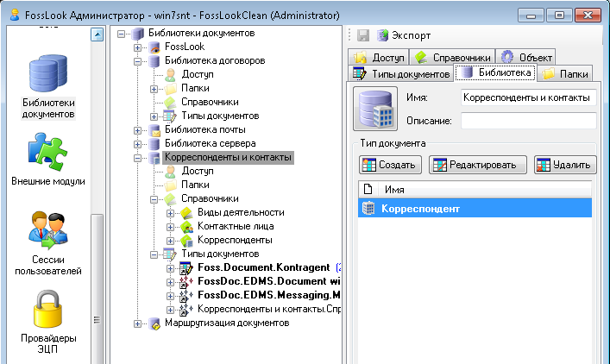The width and height of the screenshot is (610, 364).
Task: Expand Виды деятельности node
Action: tap(170, 213)
